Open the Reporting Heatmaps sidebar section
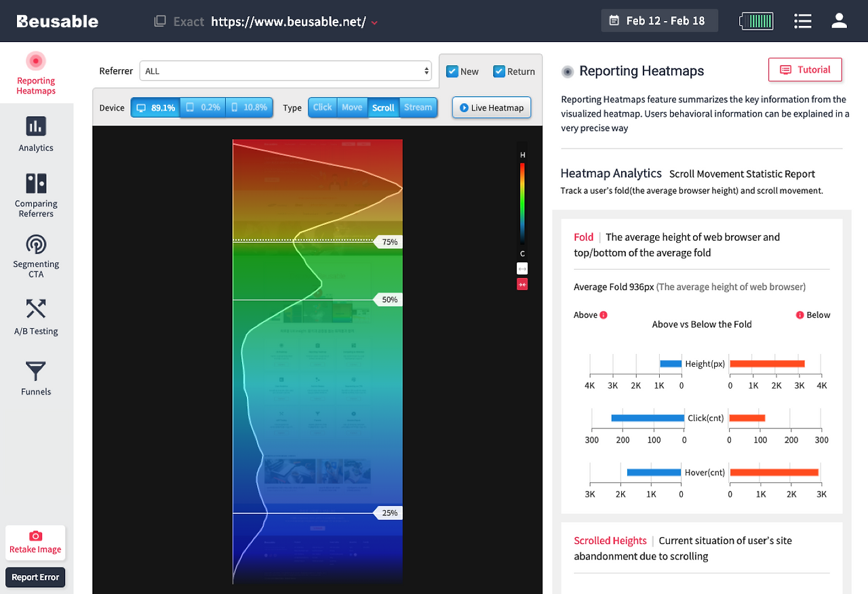The height and width of the screenshot is (594, 868). [x=36, y=73]
